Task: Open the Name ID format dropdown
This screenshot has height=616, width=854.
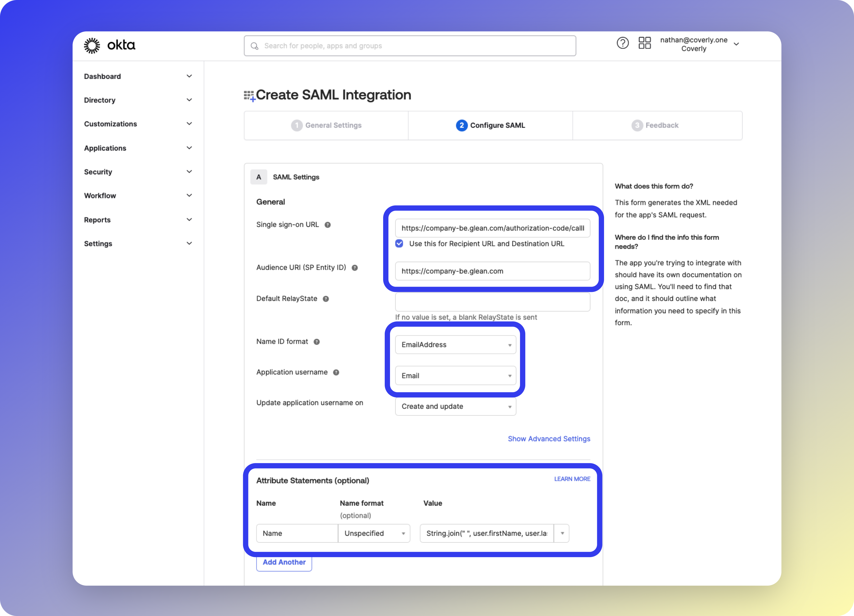Action: click(x=455, y=345)
